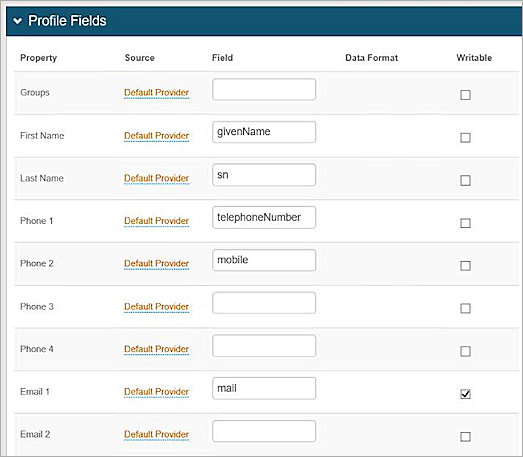523x457 pixels.
Task: Select Default Provider link for Phone 2
Action: [156, 263]
